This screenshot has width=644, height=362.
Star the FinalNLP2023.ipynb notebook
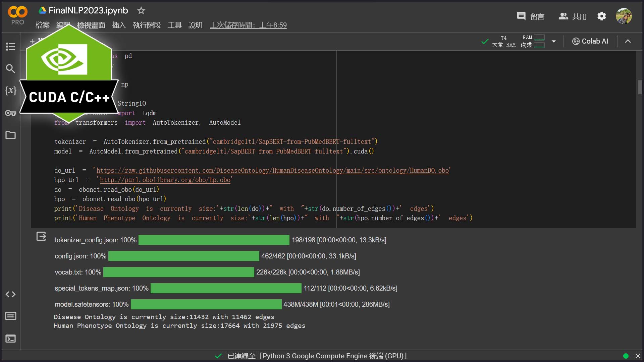click(x=141, y=11)
